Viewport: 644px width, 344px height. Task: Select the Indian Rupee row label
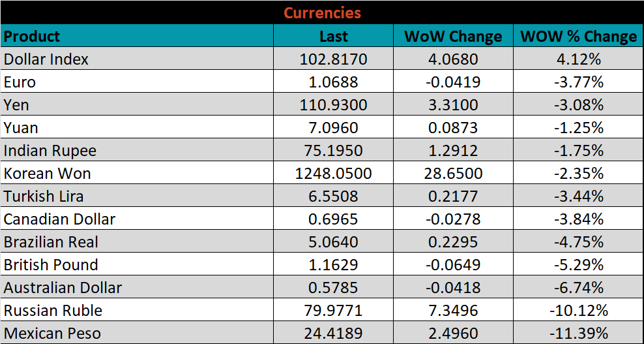coord(50,151)
